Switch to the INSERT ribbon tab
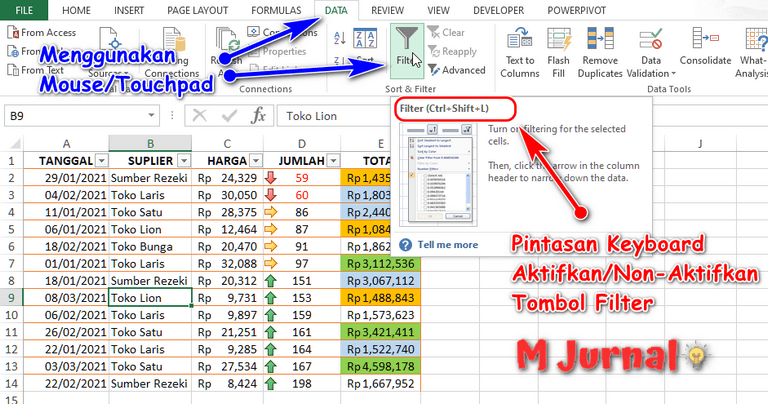This screenshot has width=768, height=404. 129,10
